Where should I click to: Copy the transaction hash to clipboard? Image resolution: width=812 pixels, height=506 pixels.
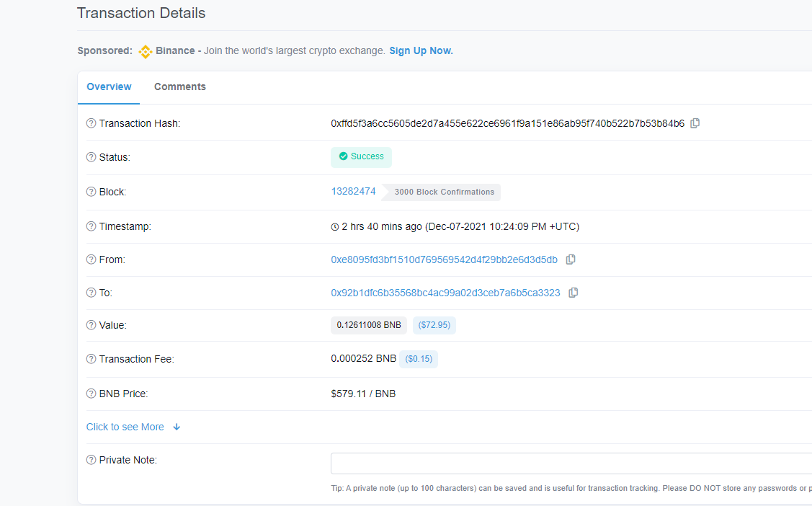695,123
